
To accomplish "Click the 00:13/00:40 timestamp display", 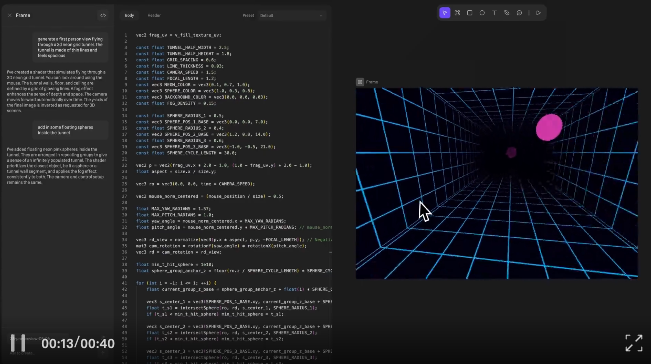I will coord(78,344).
